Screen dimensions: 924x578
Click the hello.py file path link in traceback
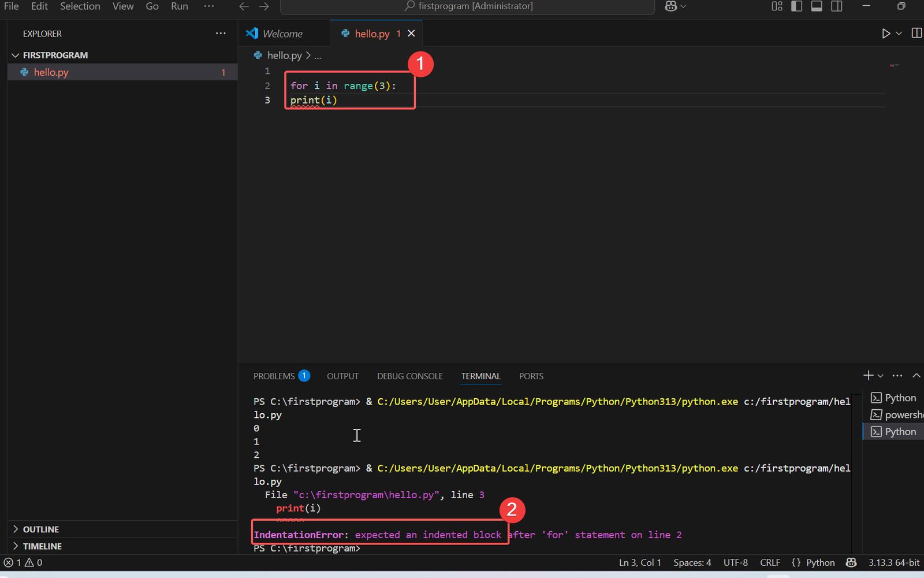point(366,495)
